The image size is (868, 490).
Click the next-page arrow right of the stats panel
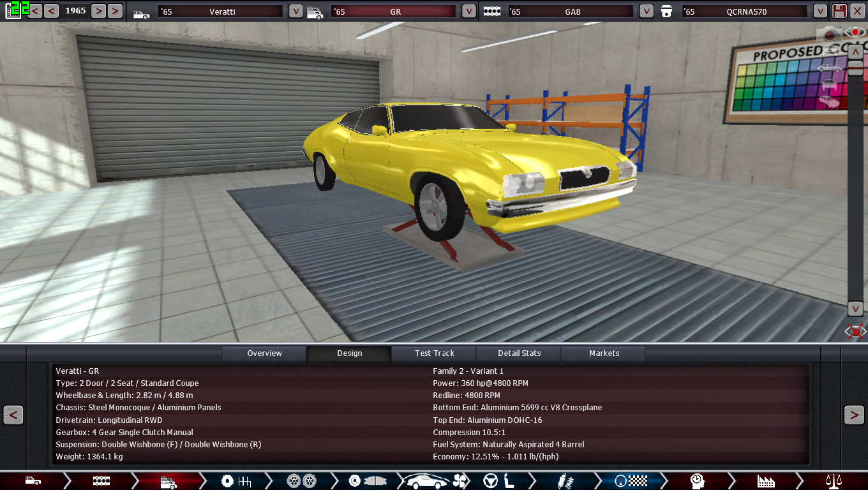(x=854, y=415)
